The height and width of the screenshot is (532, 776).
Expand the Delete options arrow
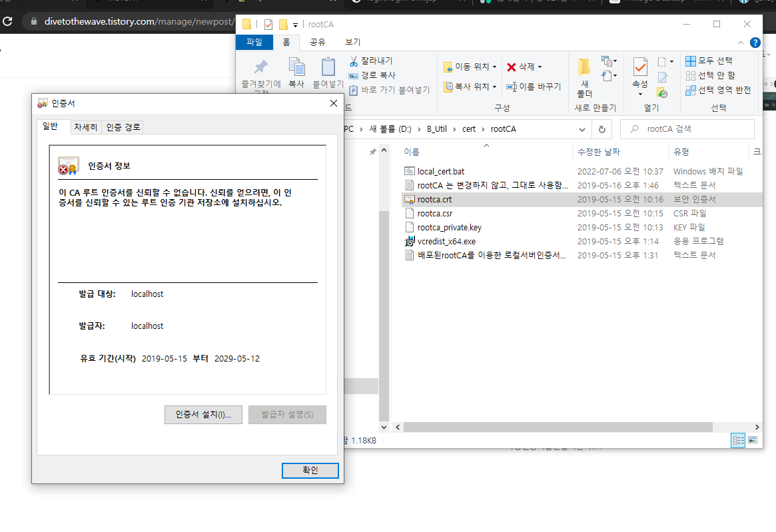(x=540, y=67)
